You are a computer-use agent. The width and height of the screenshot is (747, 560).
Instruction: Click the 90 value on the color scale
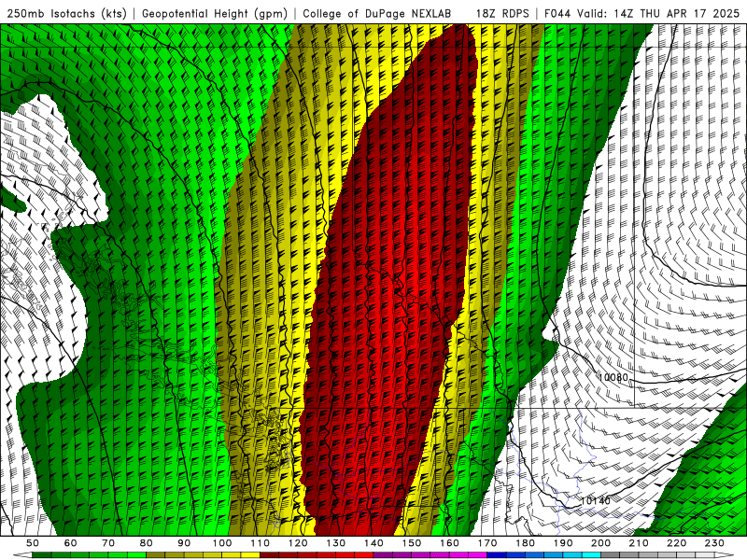(x=184, y=543)
